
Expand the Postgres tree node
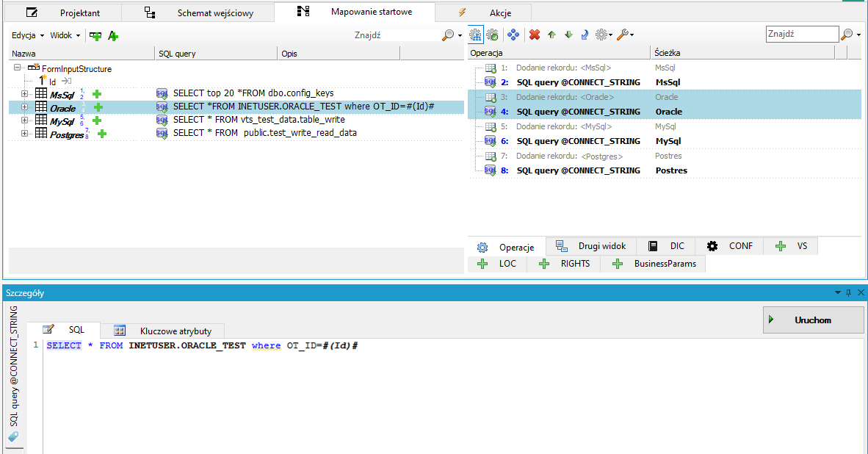pyautogui.click(x=24, y=134)
